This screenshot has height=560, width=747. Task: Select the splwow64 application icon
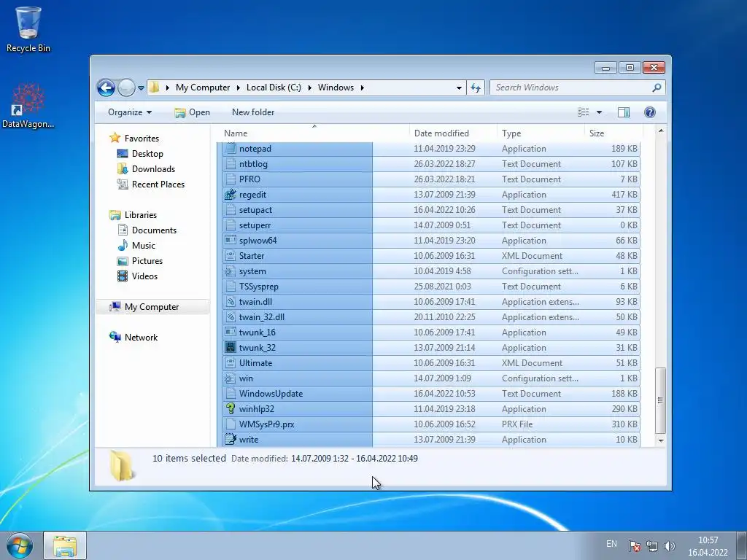coord(230,241)
